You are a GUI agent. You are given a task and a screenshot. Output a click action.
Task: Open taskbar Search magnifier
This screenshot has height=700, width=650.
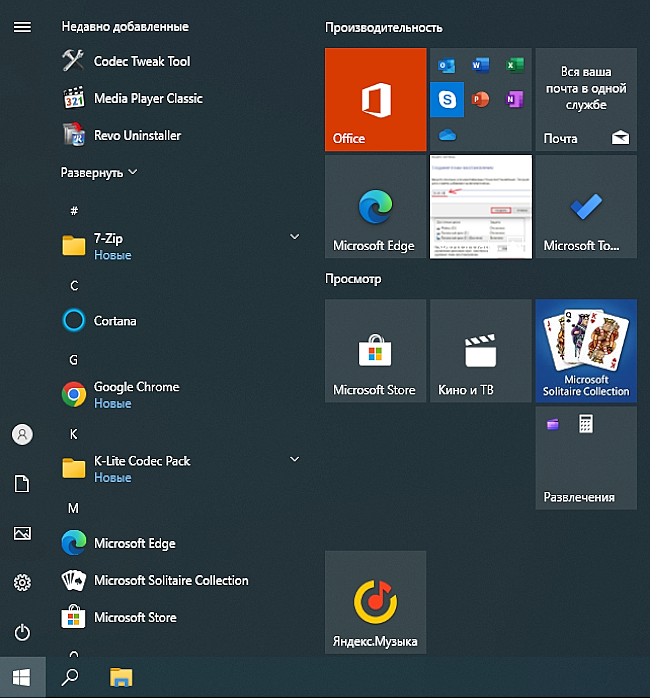[x=70, y=678]
